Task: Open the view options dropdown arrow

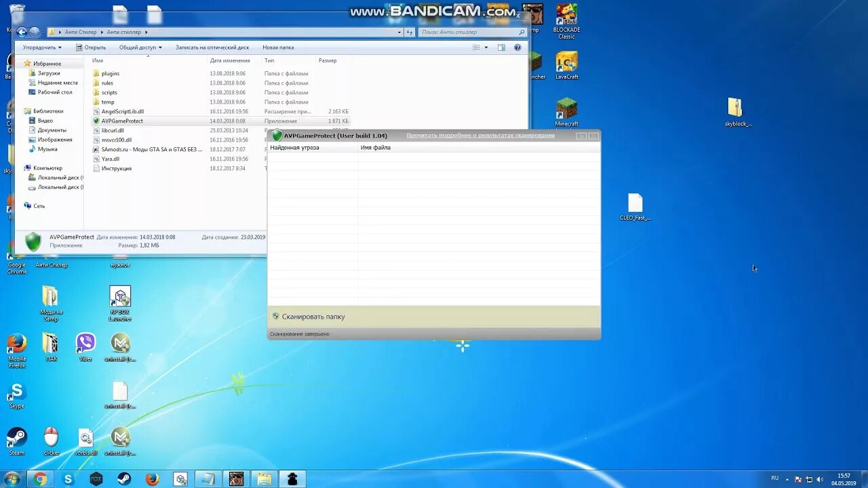Action: (x=486, y=47)
